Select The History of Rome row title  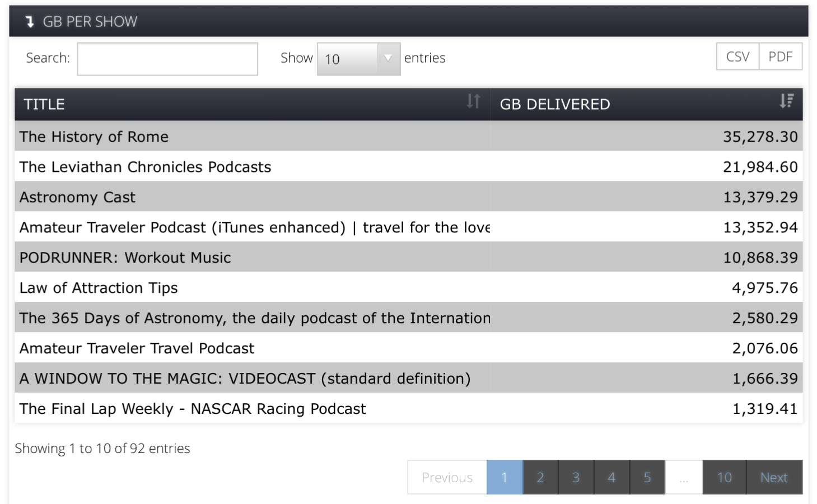click(94, 137)
